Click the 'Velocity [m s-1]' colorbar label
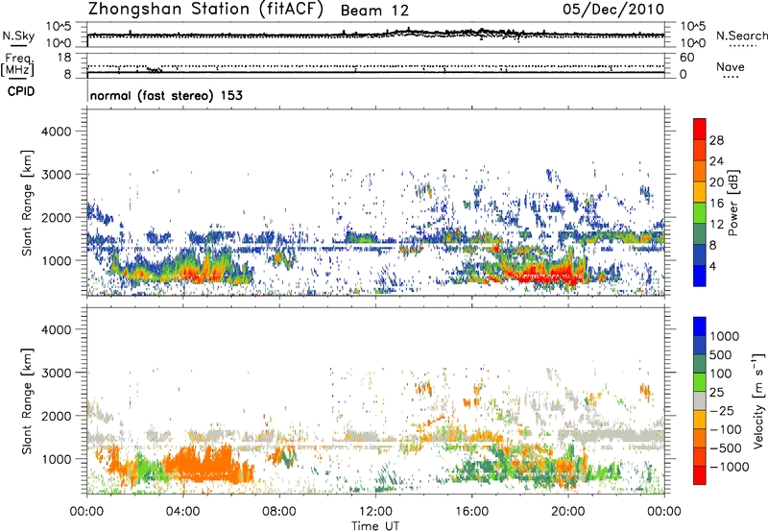Screen dimensions: 768x532 758,400
